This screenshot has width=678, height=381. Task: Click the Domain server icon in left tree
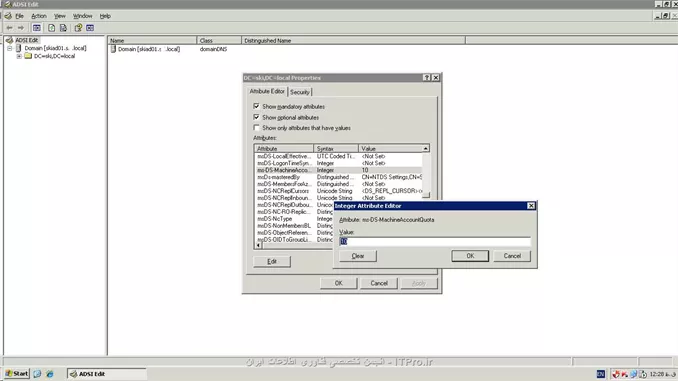tap(19, 48)
